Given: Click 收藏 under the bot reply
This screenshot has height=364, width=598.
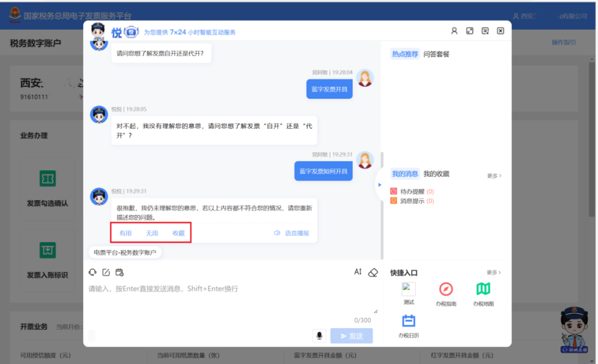Looking at the screenshot, I should (x=178, y=233).
